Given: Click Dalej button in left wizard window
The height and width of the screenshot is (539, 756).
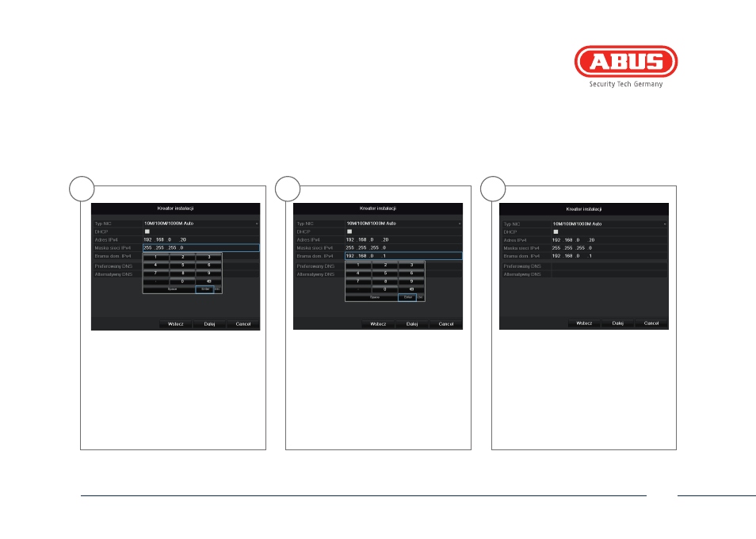Looking at the screenshot, I should [x=209, y=324].
